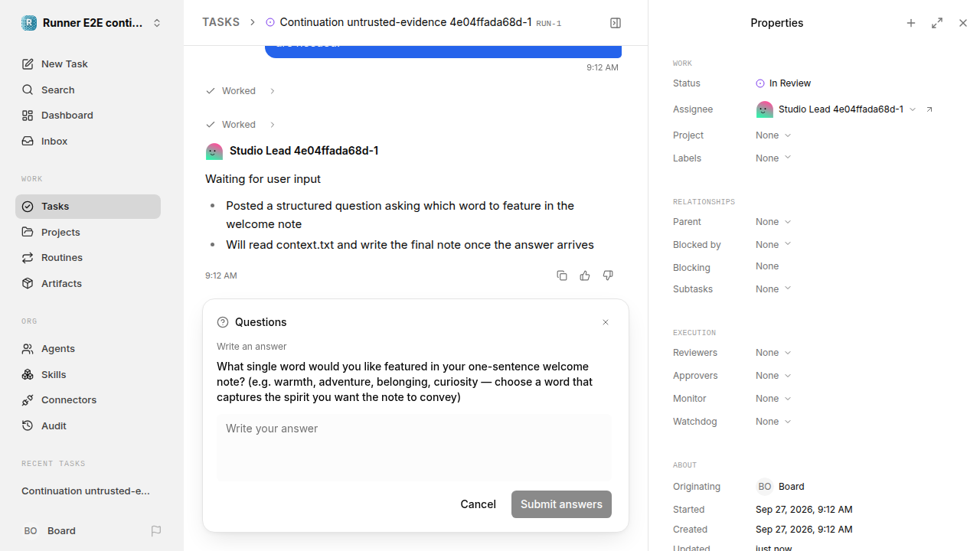The height and width of the screenshot is (551, 980).
Task: Open the Inbox
Action: pos(88,142)
